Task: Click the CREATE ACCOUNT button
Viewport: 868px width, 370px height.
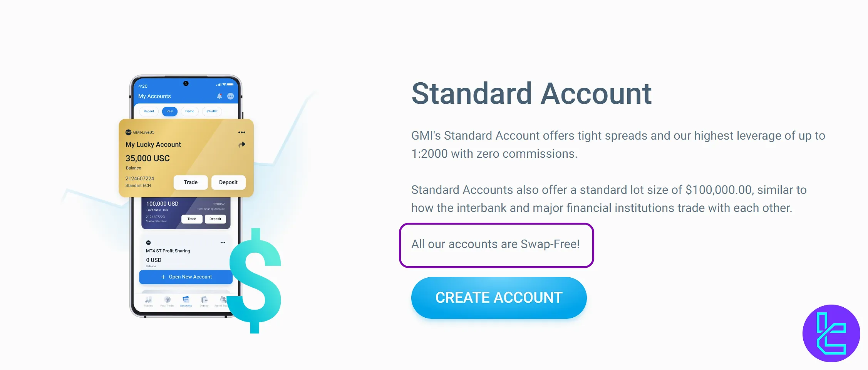Action: [499, 298]
